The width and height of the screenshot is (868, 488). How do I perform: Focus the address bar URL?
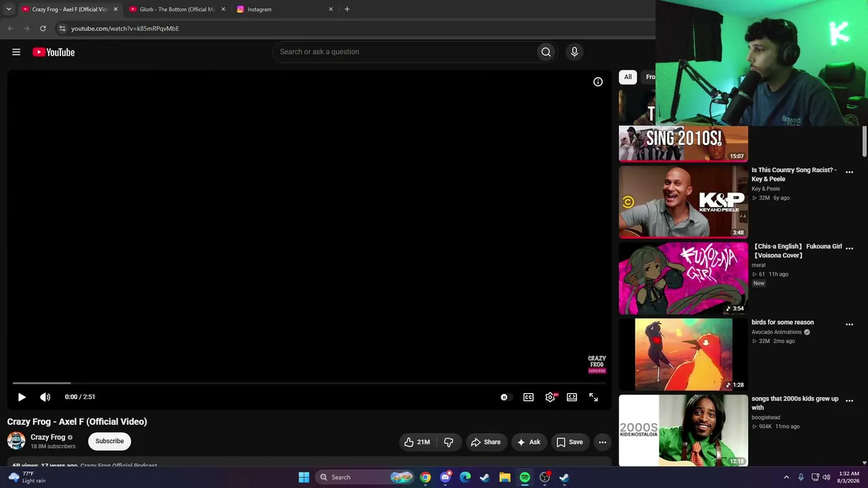125,28
